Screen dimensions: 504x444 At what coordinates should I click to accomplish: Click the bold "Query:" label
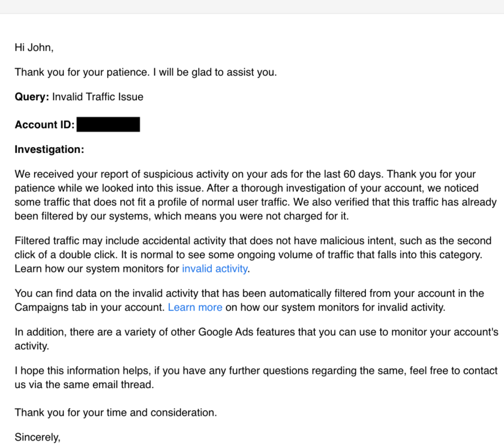tap(32, 97)
